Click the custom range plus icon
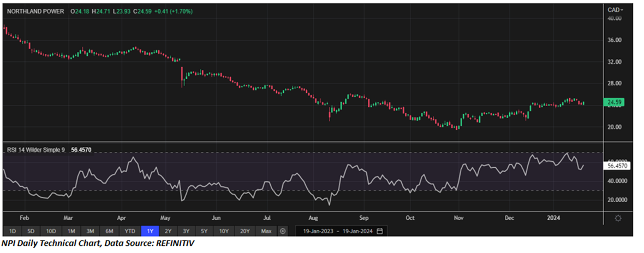The height and width of the screenshot is (253, 644). 282,231
